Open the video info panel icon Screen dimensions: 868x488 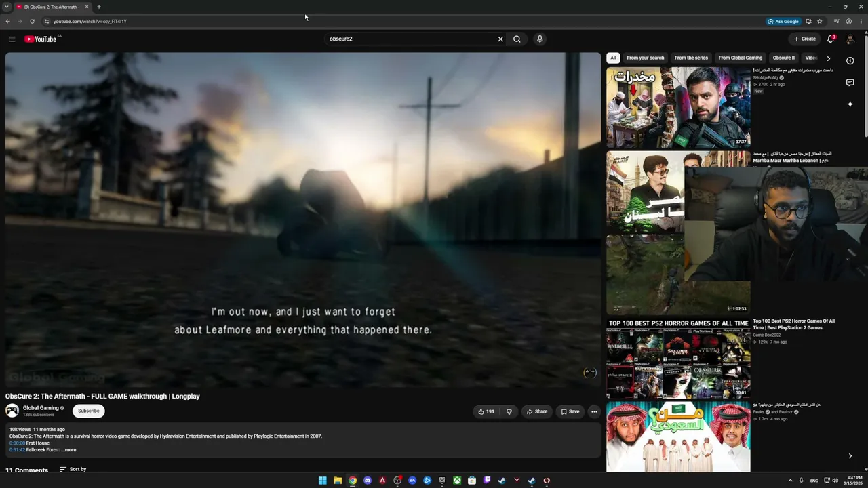pyautogui.click(x=850, y=60)
